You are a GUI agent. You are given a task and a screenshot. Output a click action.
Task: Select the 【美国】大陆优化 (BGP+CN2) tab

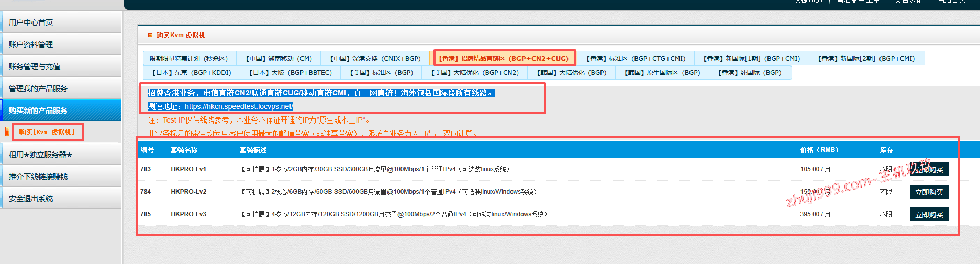coord(474,73)
